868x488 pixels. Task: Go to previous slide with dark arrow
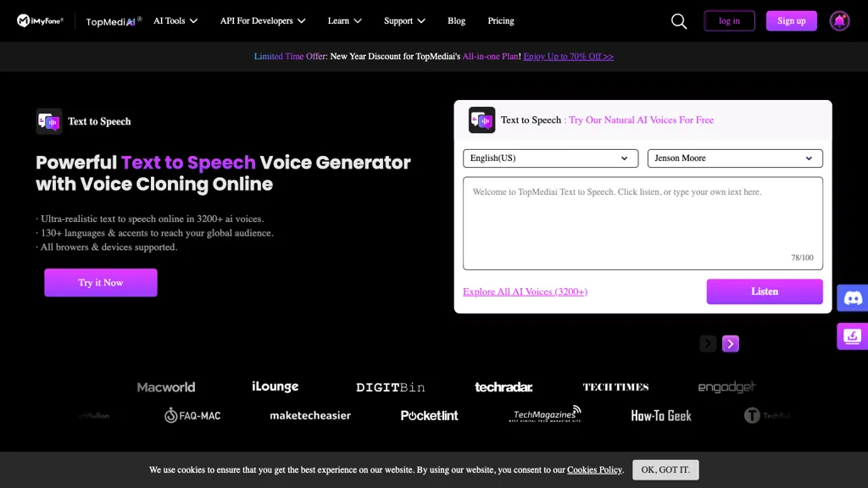708,343
